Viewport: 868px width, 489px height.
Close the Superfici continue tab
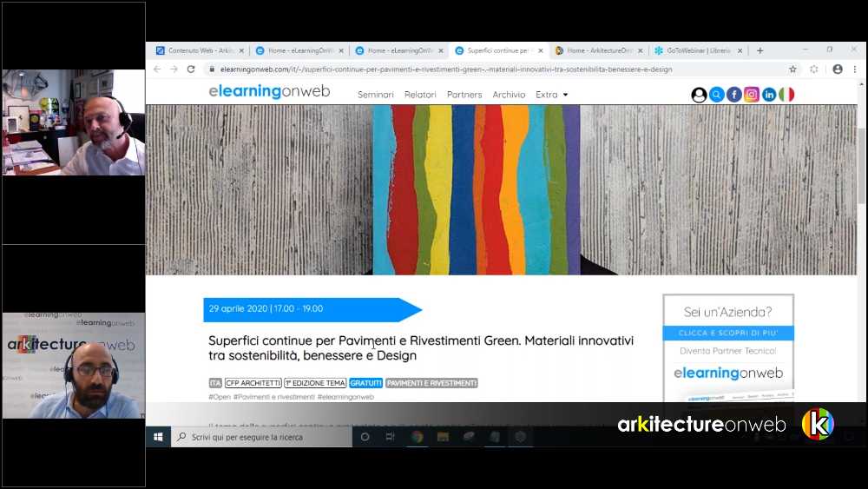[x=541, y=50]
